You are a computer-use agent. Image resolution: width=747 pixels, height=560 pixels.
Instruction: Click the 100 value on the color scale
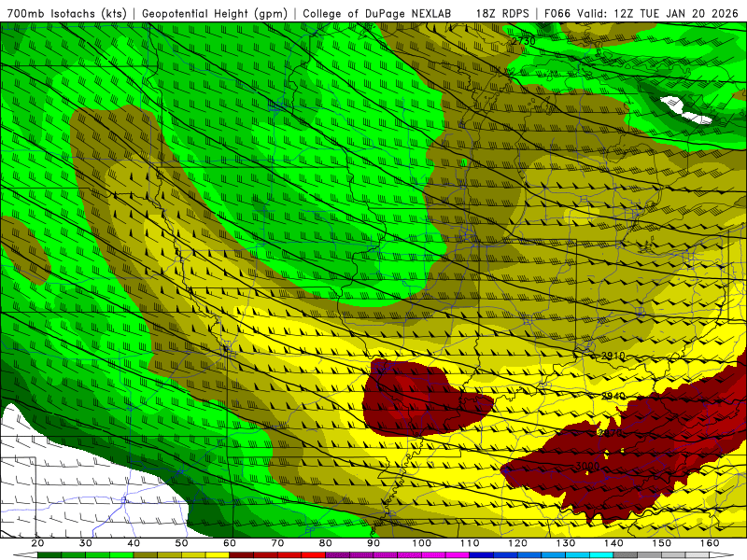[x=422, y=543]
